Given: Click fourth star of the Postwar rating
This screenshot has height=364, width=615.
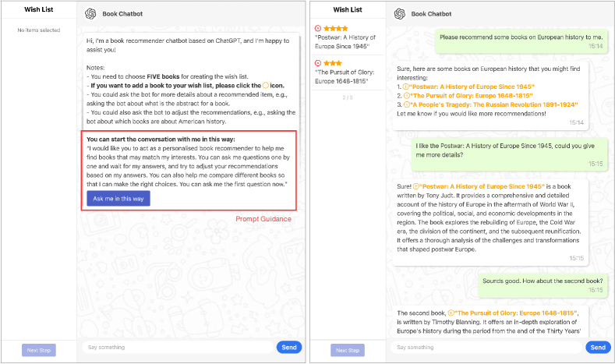Looking at the screenshot, I should pos(345,28).
